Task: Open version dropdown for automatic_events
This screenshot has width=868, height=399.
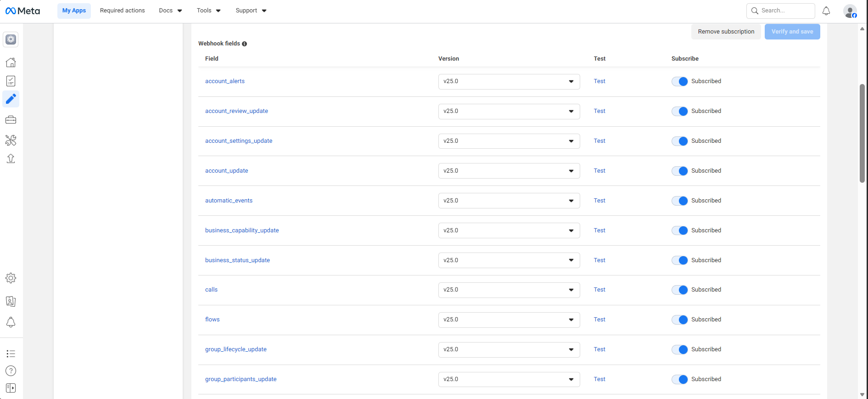Action: (509, 201)
